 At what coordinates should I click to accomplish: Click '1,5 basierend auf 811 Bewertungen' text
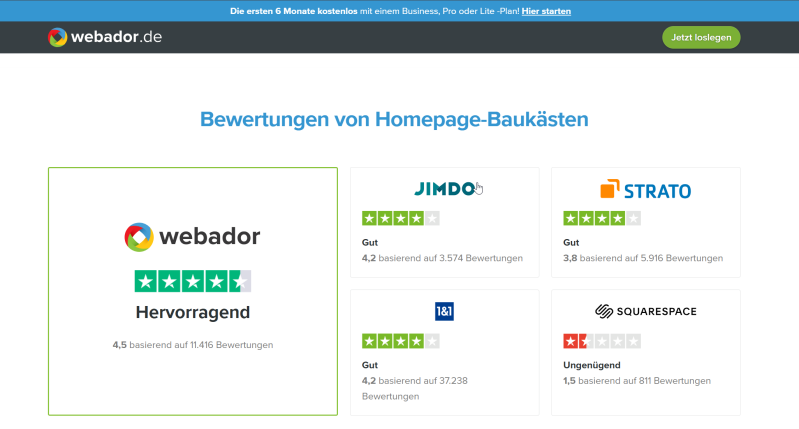tap(637, 381)
